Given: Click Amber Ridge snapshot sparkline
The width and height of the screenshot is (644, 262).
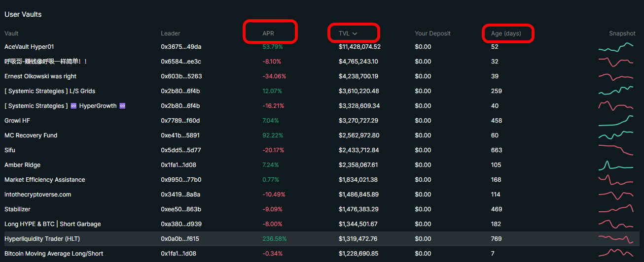Looking at the screenshot, I should (616, 165).
